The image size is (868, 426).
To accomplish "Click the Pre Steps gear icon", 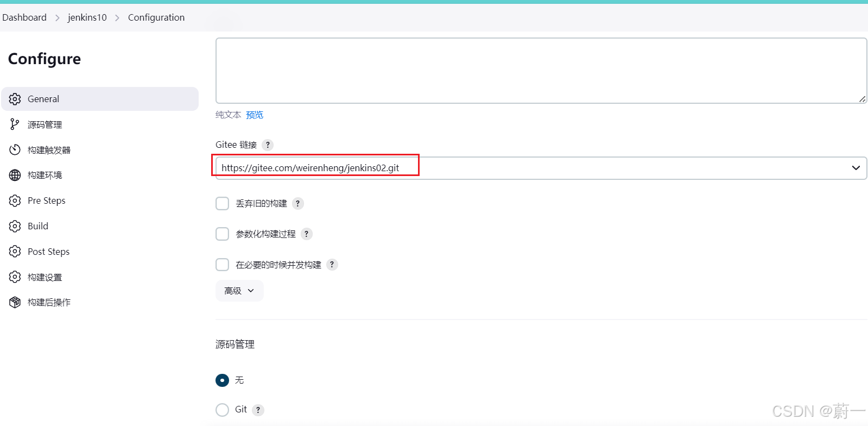I will (x=15, y=201).
